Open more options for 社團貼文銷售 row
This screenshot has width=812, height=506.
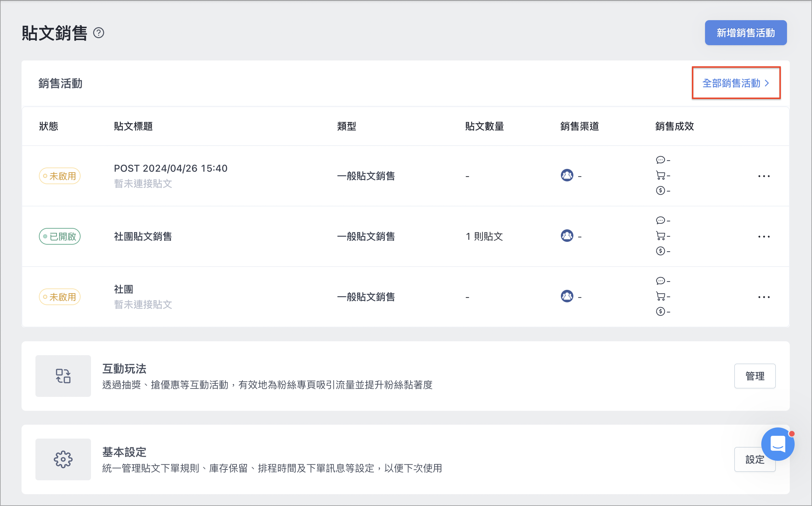tap(764, 237)
